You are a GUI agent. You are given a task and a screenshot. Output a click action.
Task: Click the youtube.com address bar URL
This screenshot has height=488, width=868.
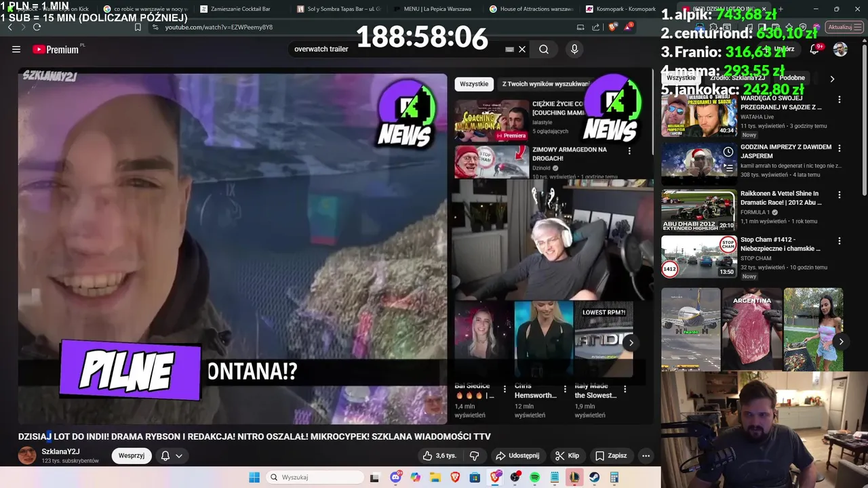click(218, 27)
